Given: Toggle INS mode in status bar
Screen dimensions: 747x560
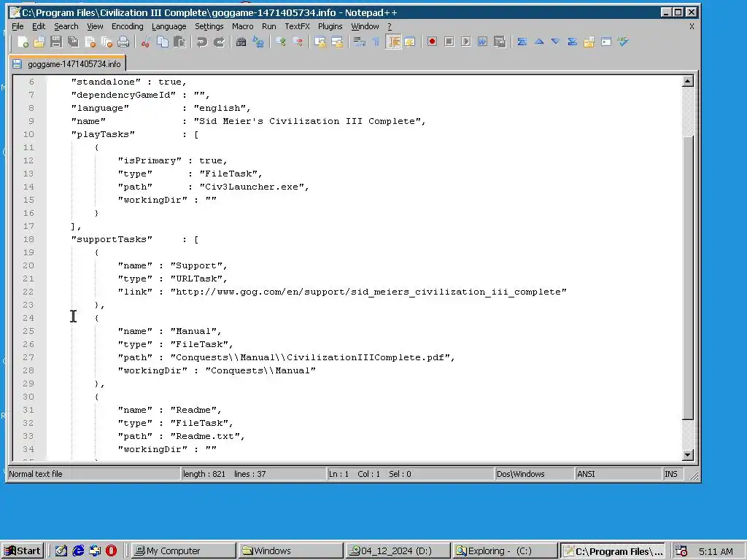Looking at the screenshot, I should click(671, 474).
